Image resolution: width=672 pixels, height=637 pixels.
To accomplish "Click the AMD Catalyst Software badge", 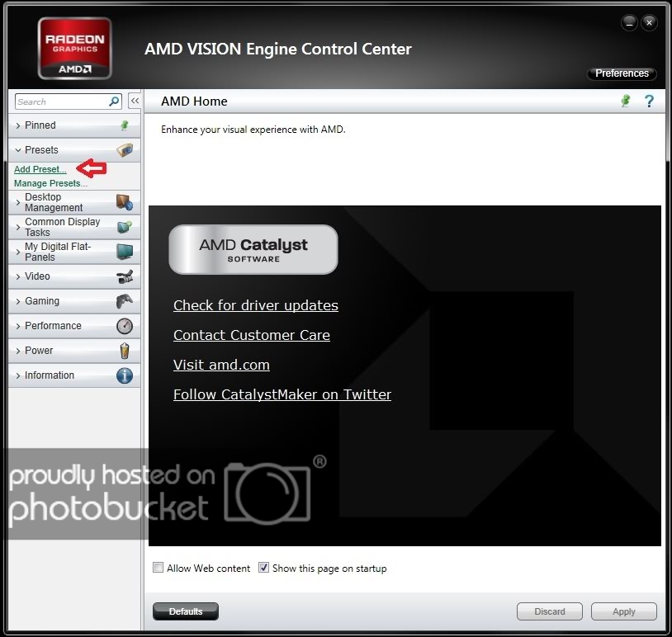I will 253,249.
